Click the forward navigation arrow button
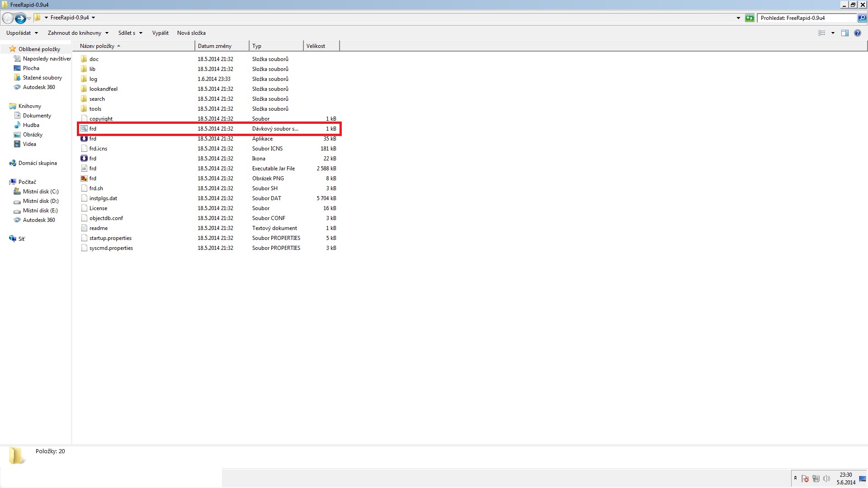This screenshot has height=488, width=868. (20, 18)
